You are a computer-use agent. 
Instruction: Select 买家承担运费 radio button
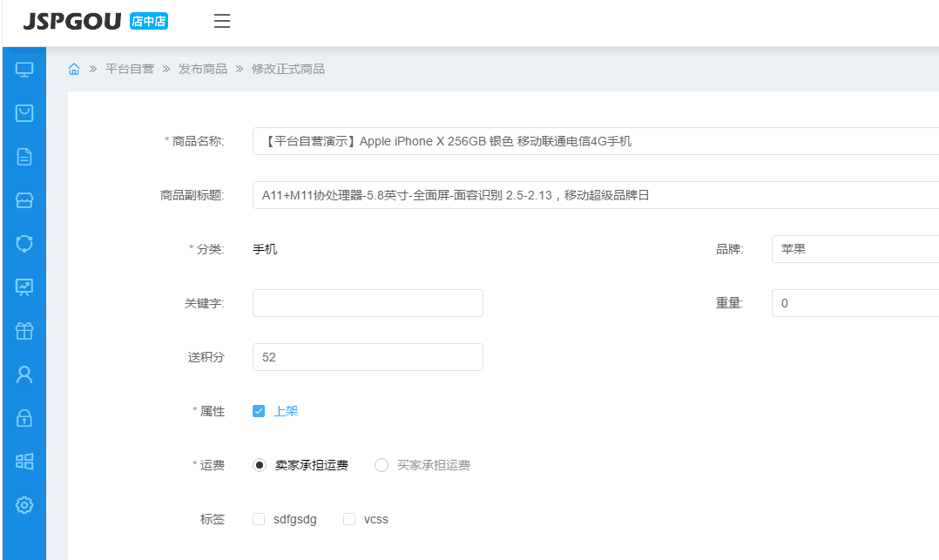click(382, 465)
